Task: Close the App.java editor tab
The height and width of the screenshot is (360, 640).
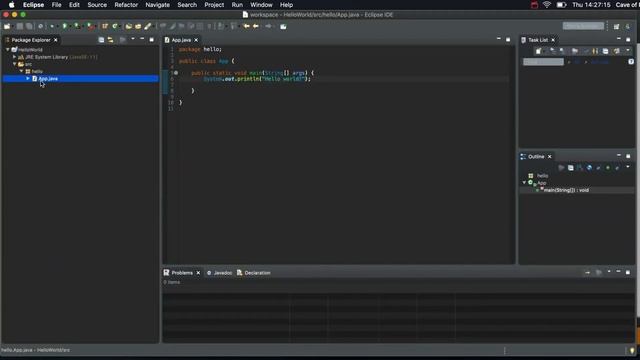Action: tap(196, 40)
